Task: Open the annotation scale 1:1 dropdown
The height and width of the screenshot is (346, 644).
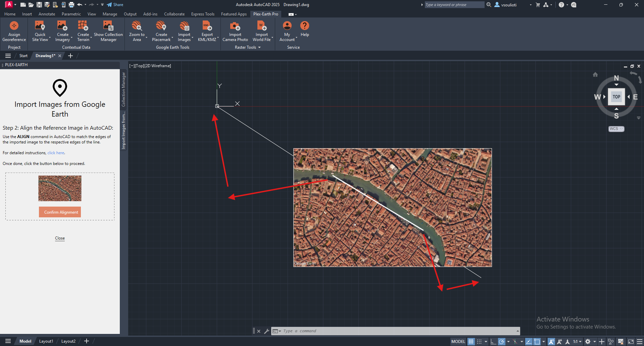Action: click(x=577, y=342)
